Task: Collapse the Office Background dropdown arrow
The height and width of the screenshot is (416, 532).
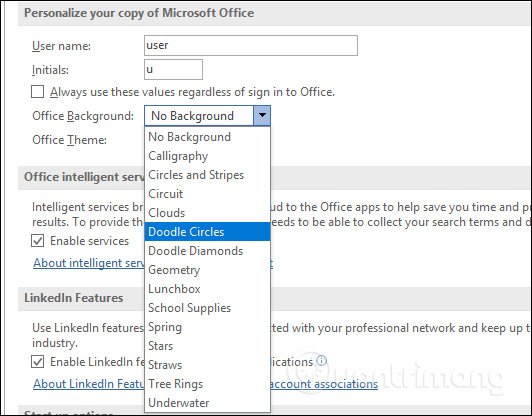Action: coord(262,116)
